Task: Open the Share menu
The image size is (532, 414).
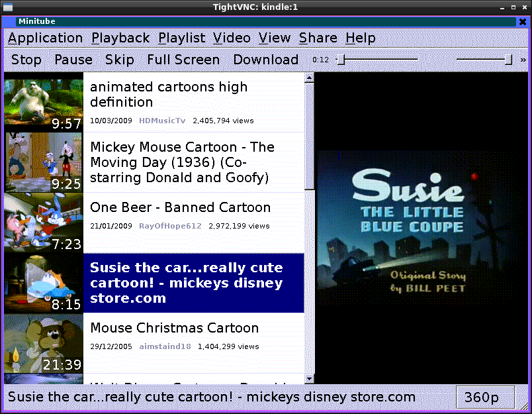Action: pos(318,38)
